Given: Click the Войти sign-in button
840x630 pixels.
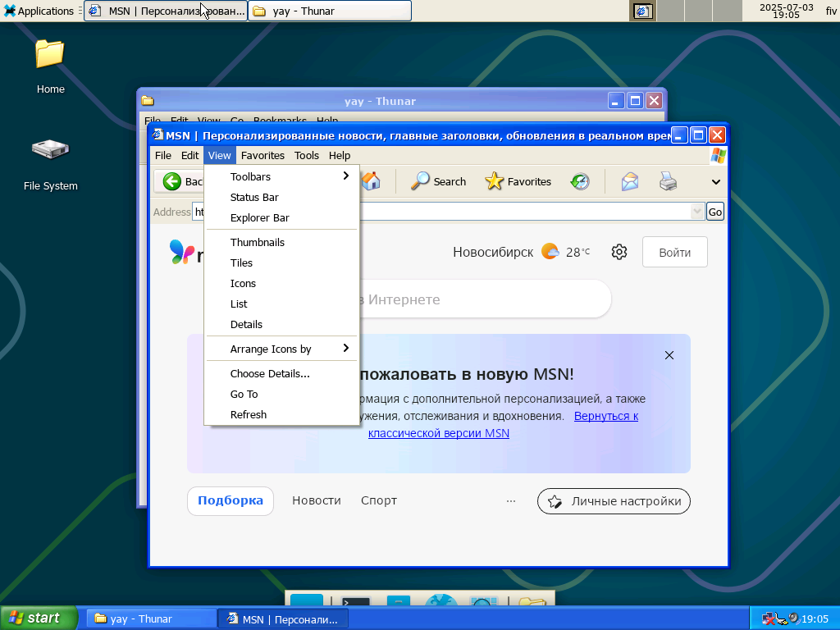Looking at the screenshot, I should pos(674,252).
